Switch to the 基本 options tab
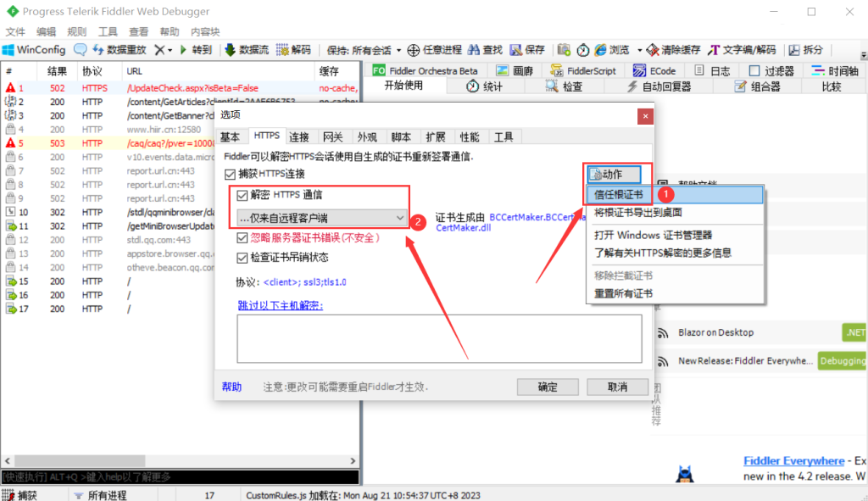The height and width of the screenshot is (501, 868). (x=231, y=136)
